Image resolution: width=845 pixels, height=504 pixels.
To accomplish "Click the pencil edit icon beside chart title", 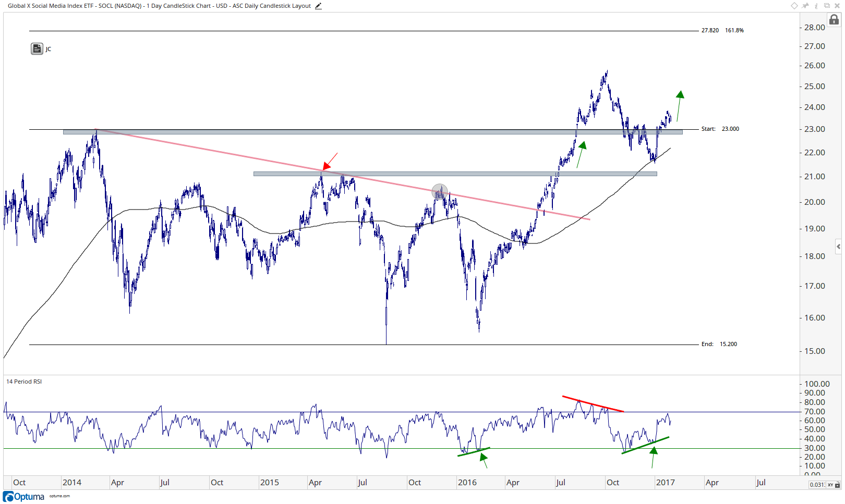I will pyautogui.click(x=318, y=6).
